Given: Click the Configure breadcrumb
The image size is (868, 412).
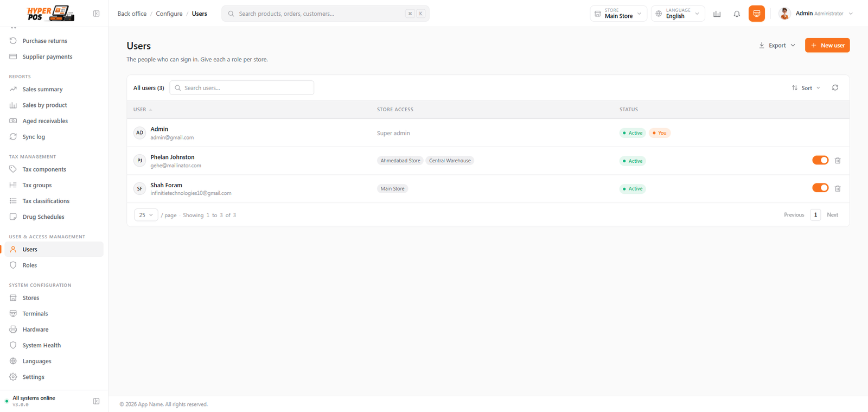Looking at the screenshot, I should pyautogui.click(x=169, y=14).
